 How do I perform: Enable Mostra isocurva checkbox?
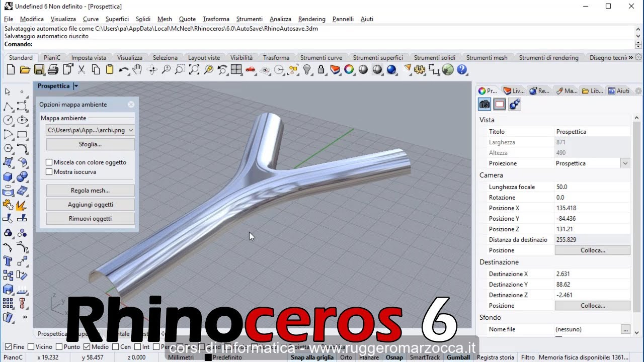coord(49,172)
